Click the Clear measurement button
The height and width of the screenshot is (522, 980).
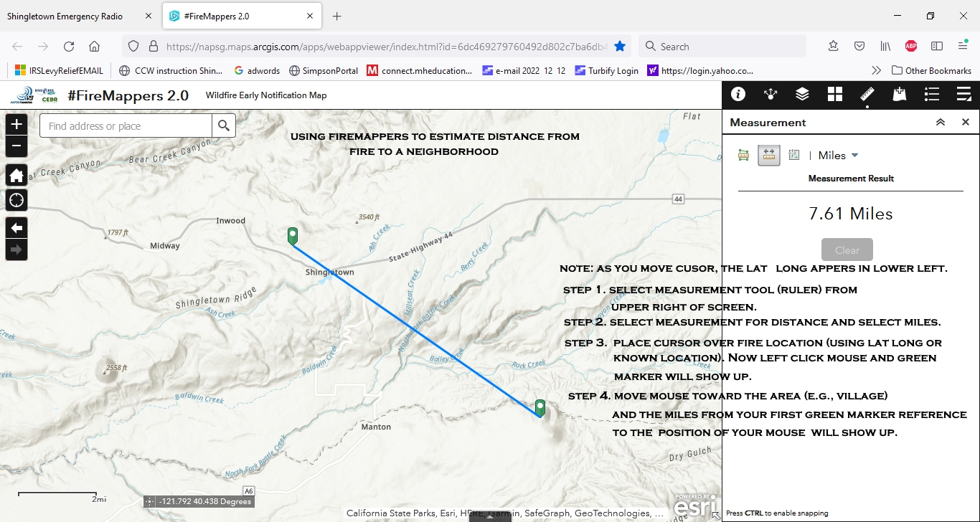tap(847, 250)
